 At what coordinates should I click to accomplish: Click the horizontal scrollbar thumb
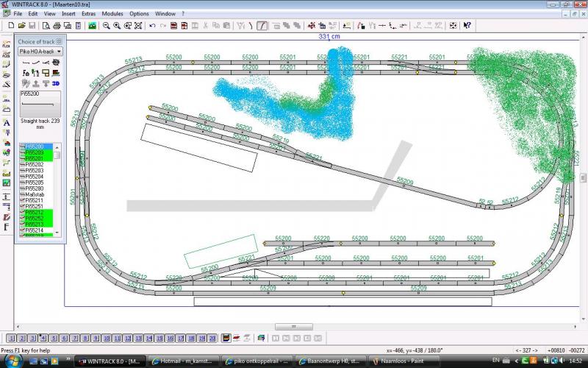(293, 327)
